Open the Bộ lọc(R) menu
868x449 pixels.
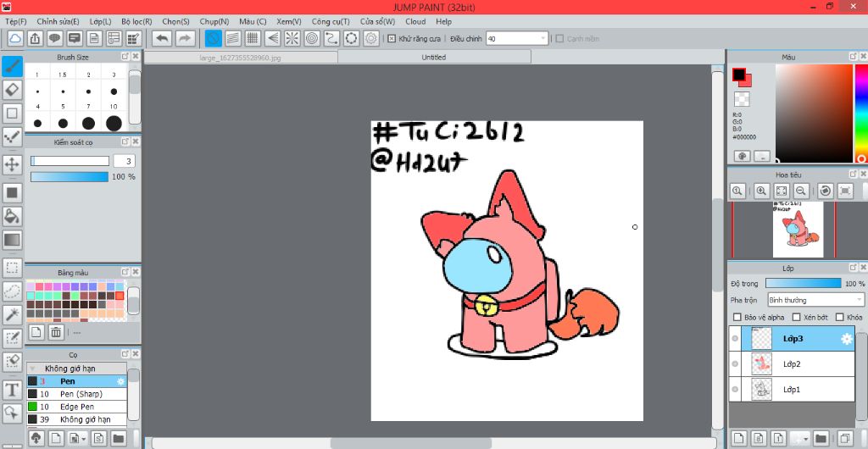[136, 21]
